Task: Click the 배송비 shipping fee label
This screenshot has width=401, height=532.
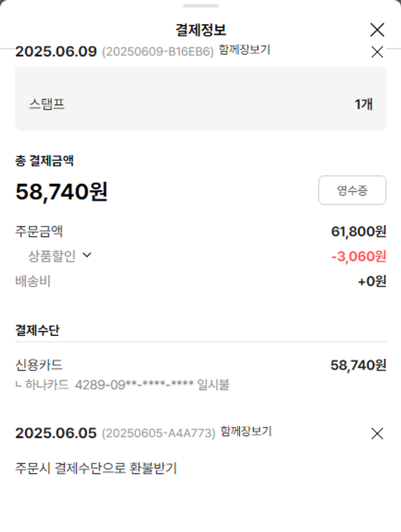Action: (33, 281)
